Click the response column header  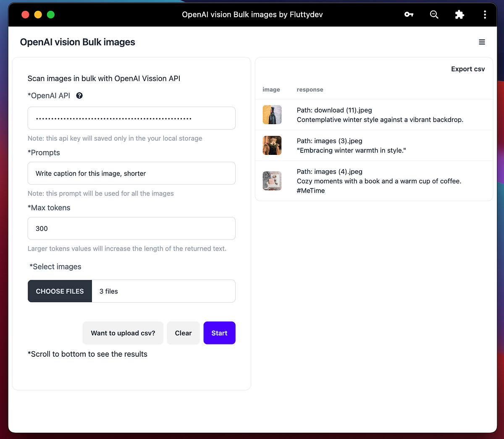pyautogui.click(x=310, y=89)
